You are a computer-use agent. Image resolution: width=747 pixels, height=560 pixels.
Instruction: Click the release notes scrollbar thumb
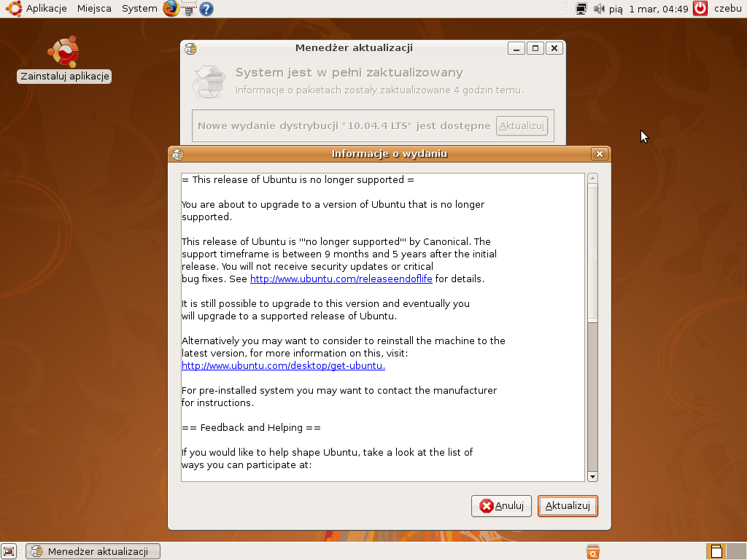592,253
